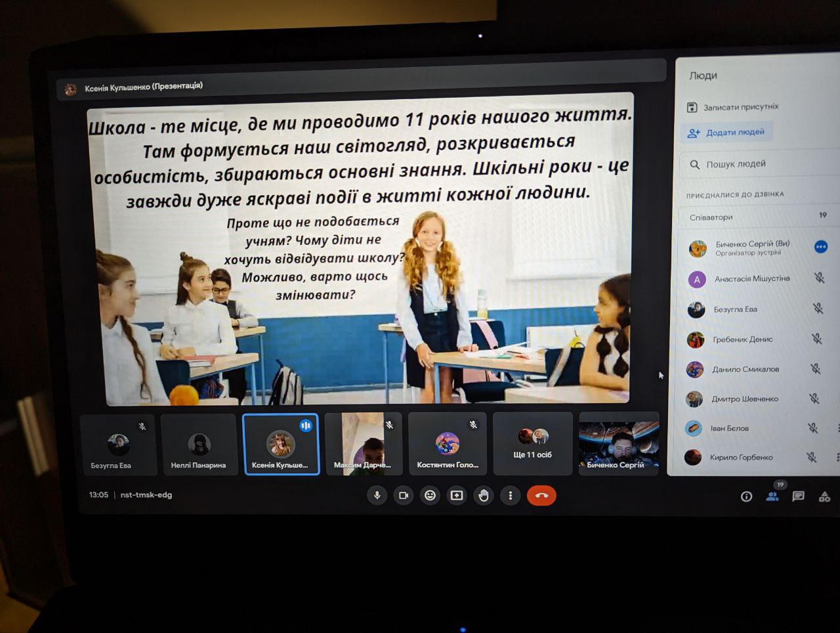This screenshot has width=840, height=633.
Task: Open the chat messages icon
Action: pos(798,496)
